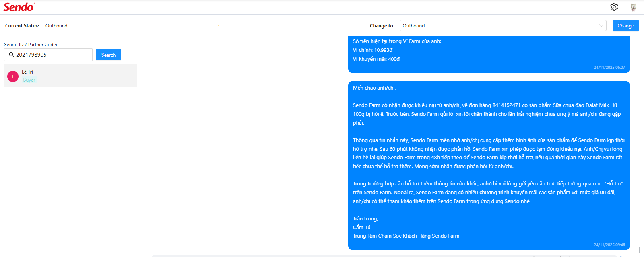Click 'Trung Tâm Chăm Sóc Khách Hàng Sendo Farm'
Image resolution: width=644 pixels, height=257 pixels.
click(x=406, y=236)
